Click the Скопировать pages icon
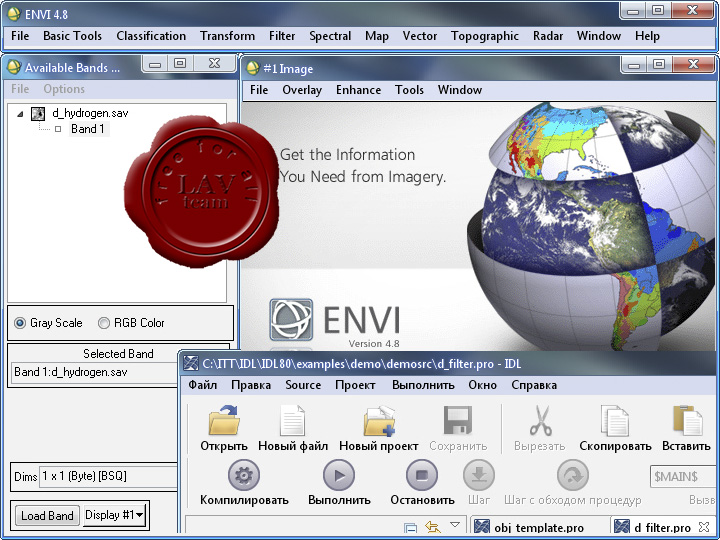Screen dimensions: 720x540 point(615,420)
